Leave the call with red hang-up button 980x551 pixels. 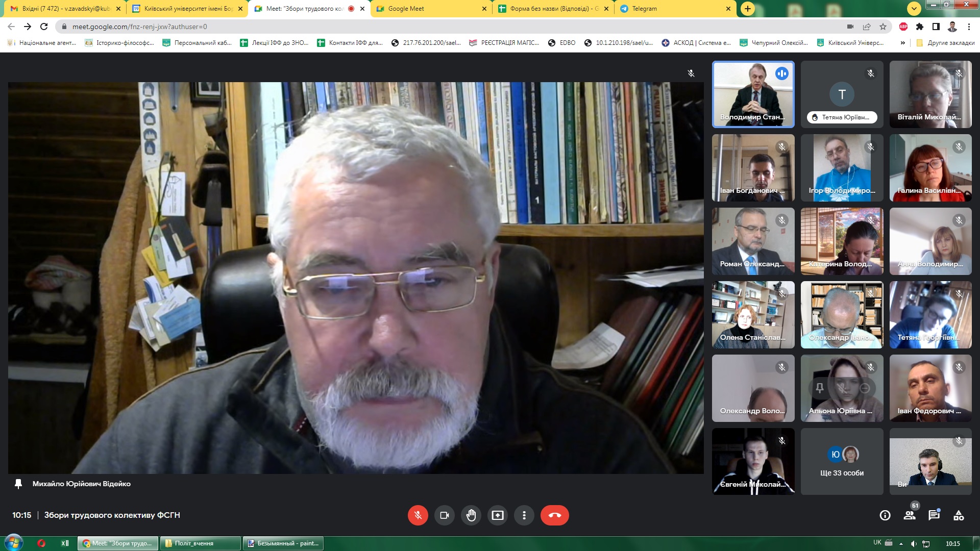(x=554, y=515)
